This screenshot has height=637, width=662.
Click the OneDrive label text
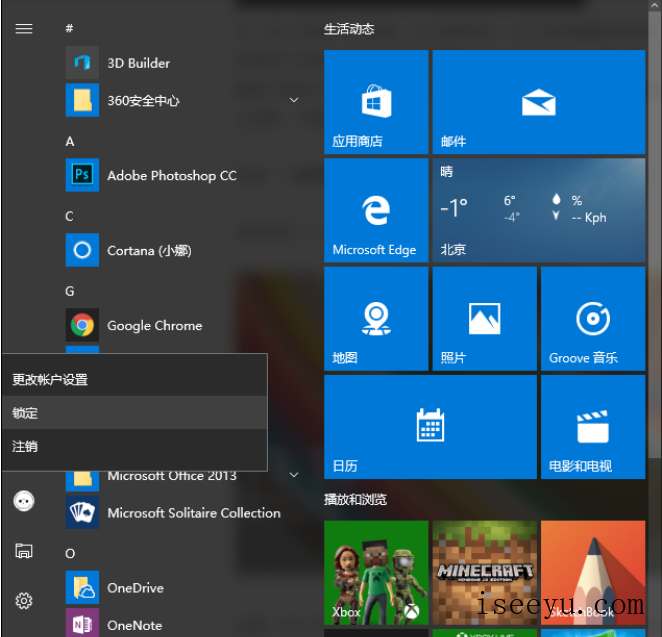(136, 588)
